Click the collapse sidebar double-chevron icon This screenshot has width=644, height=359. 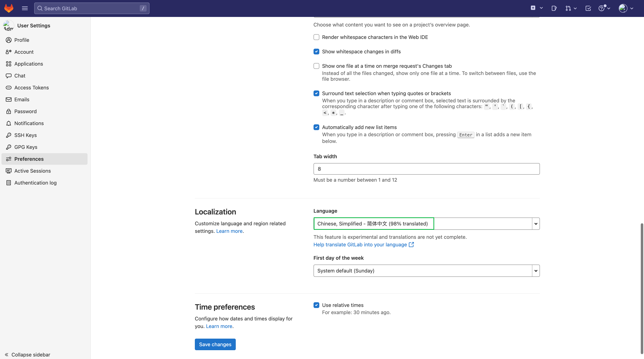6,355
